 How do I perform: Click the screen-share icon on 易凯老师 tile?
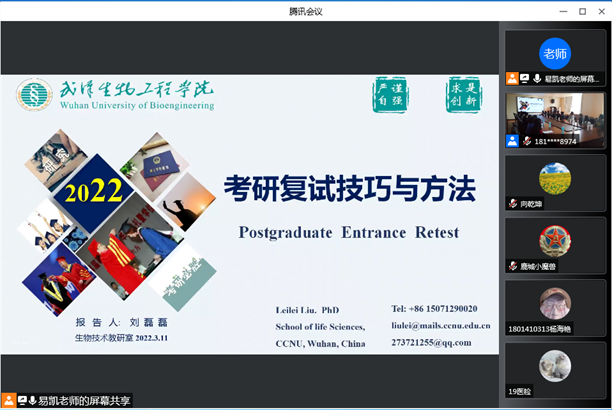point(524,78)
